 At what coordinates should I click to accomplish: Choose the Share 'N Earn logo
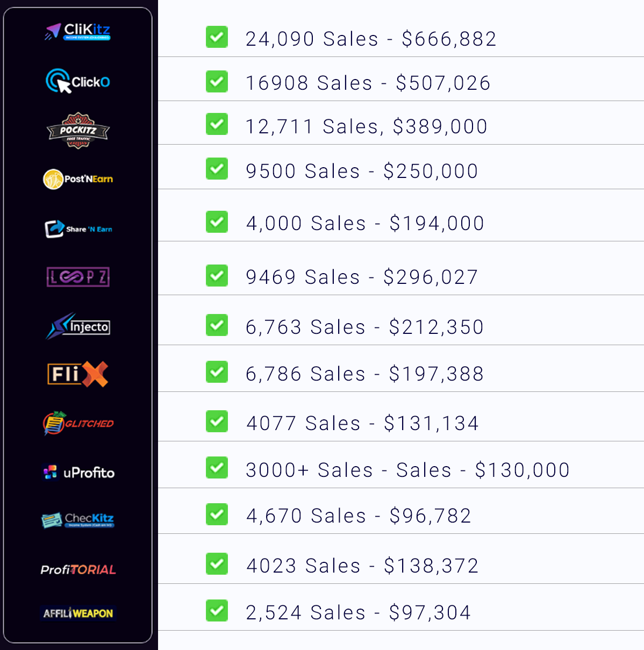point(78,228)
